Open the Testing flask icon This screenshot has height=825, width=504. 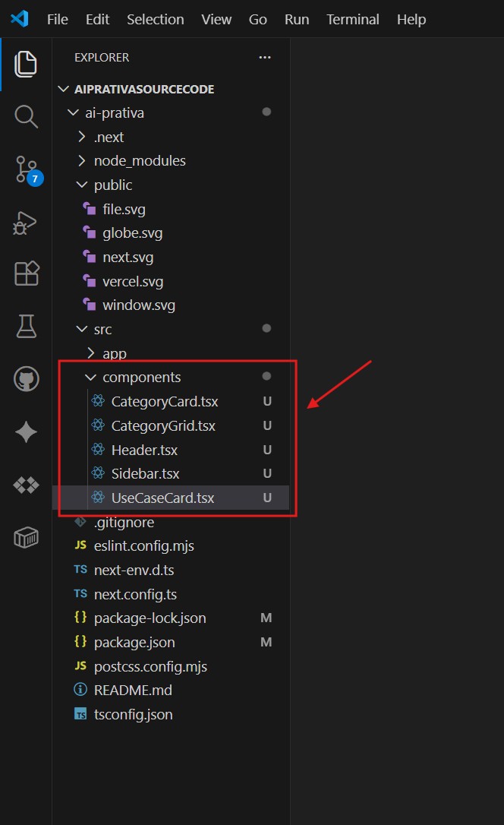(x=26, y=326)
